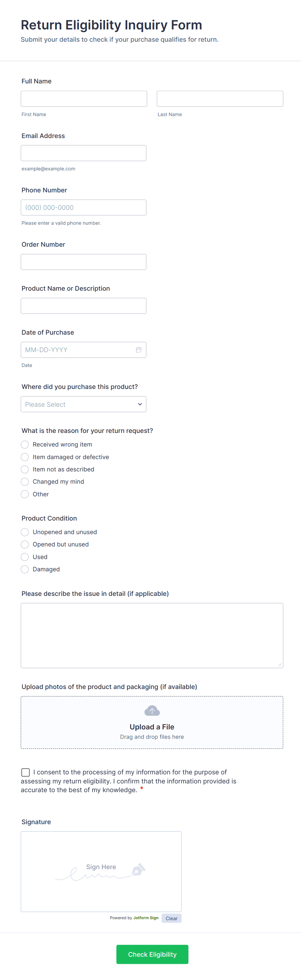Mark product condition as 'Unopened and unused'
Screen dimensions: 301x980
(24, 532)
